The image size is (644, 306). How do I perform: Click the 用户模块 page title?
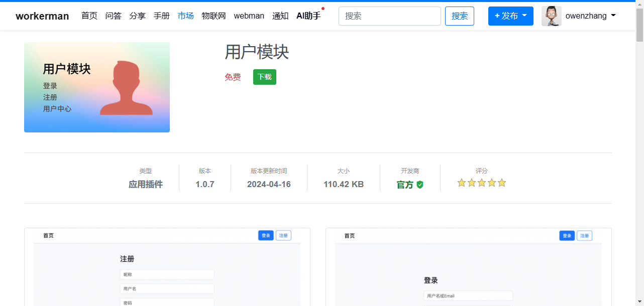tap(257, 52)
